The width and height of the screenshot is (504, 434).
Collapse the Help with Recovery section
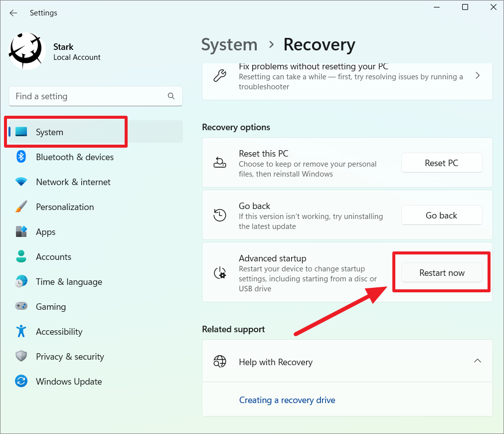(477, 361)
